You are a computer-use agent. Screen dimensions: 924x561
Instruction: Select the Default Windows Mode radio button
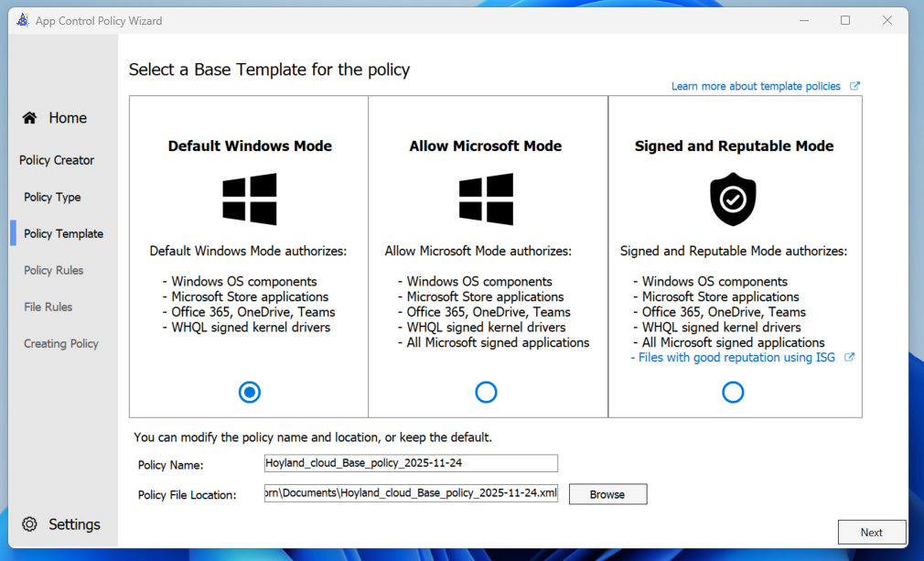[250, 393]
